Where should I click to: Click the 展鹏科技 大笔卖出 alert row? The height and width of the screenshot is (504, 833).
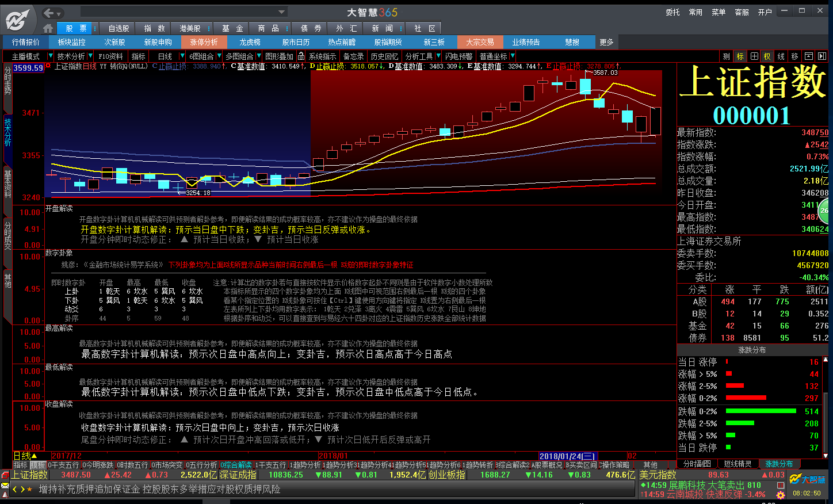click(x=701, y=485)
